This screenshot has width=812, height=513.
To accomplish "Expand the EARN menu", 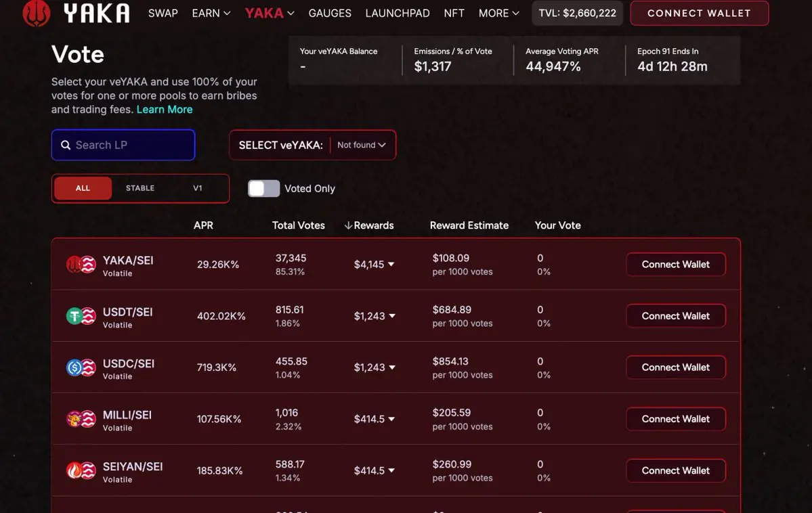I will coord(211,13).
